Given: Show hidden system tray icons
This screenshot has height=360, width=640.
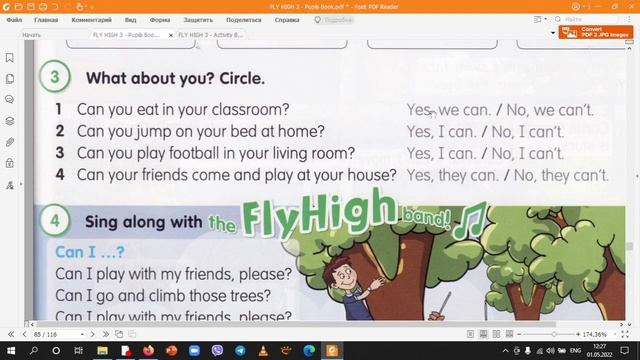Looking at the screenshot, I should [x=505, y=351].
